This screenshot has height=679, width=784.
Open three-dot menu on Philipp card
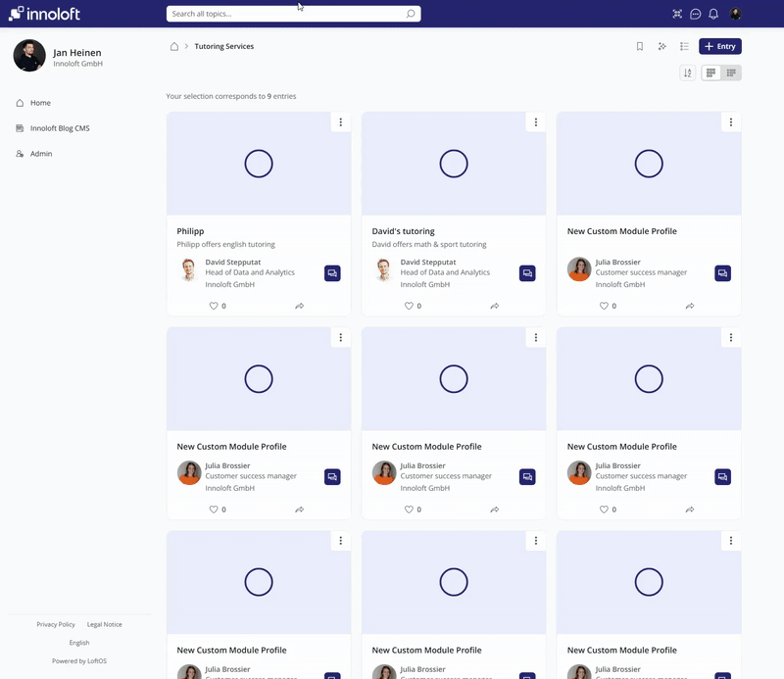point(340,122)
